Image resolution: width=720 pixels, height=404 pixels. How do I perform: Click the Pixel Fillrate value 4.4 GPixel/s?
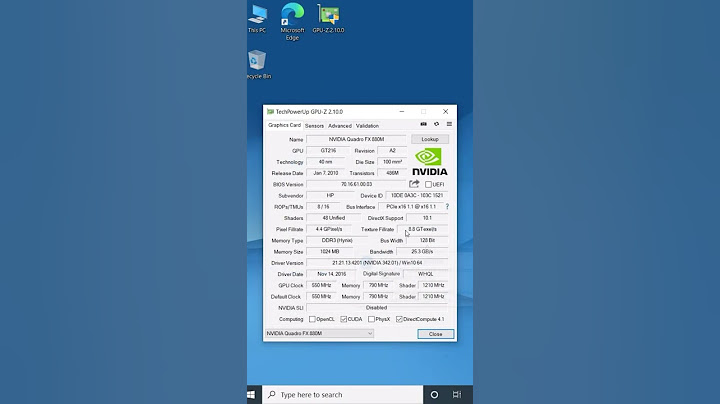(329, 229)
